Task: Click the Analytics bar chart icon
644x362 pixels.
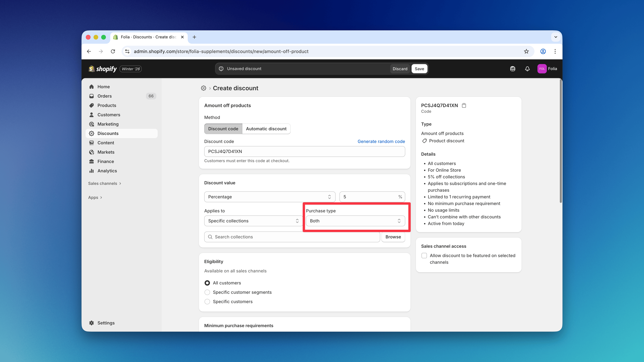Action: pyautogui.click(x=92, y=171)
